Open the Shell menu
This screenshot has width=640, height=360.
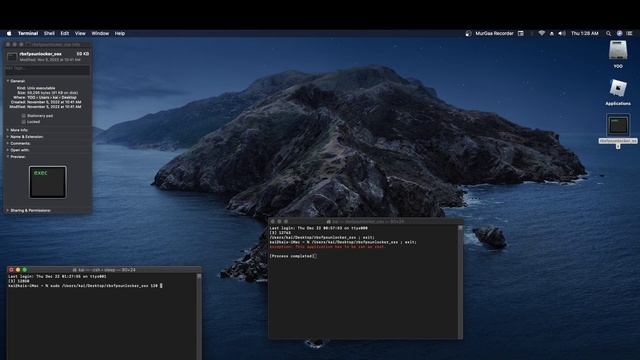pyautogui.click(x=49, y=33)
